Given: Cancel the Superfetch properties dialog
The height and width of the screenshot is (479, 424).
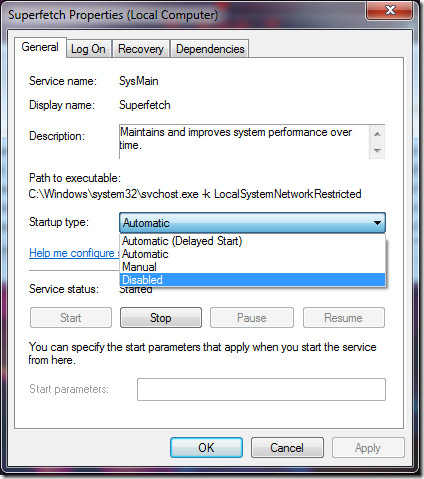Looking at the screenshot, I should click(287, 448).
